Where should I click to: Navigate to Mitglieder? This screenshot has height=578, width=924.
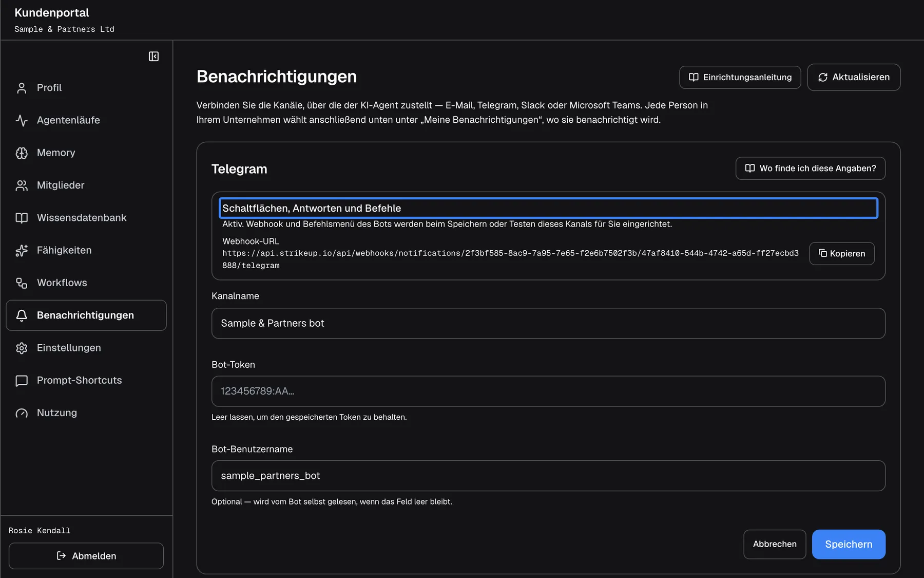point(86,185)
